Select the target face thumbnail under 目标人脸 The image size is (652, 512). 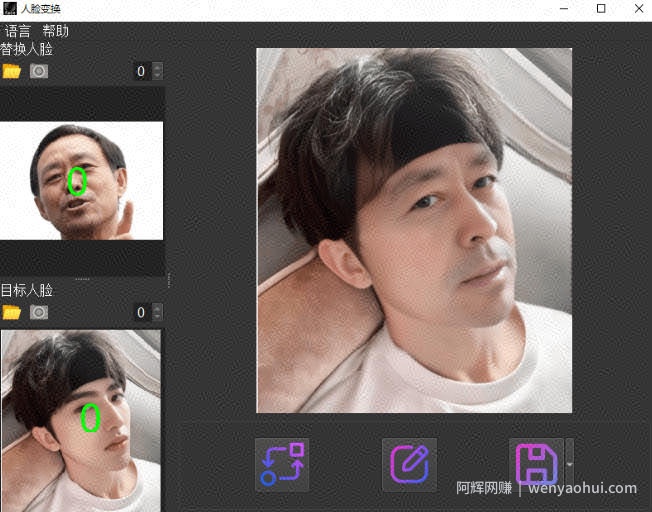tap(81, 420)
